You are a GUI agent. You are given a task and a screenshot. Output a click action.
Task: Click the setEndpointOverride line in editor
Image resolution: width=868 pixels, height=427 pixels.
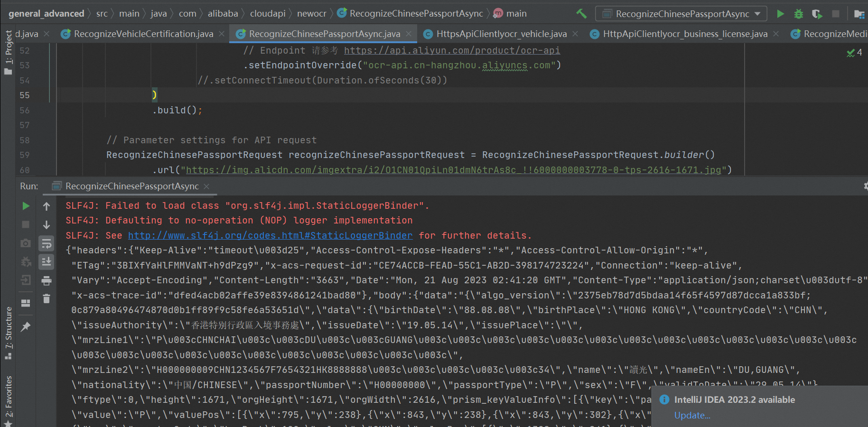[402, 65]
